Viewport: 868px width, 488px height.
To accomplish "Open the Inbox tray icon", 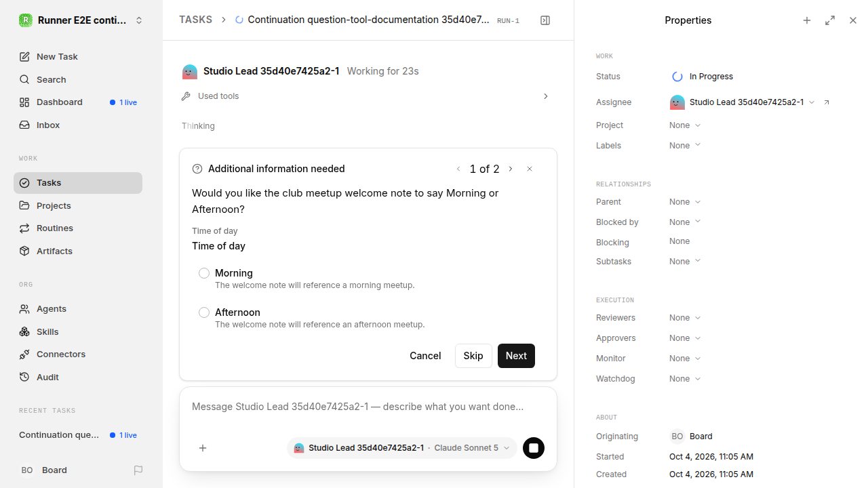I will point(24,125).
